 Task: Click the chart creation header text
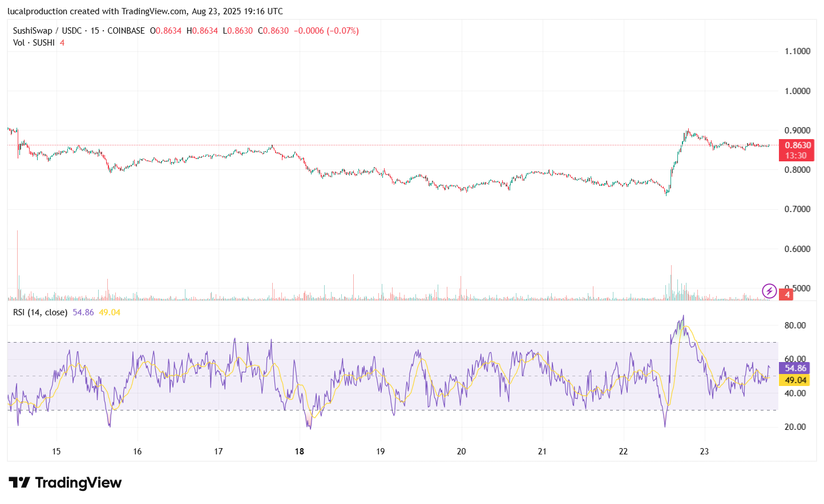pos(145,11)
